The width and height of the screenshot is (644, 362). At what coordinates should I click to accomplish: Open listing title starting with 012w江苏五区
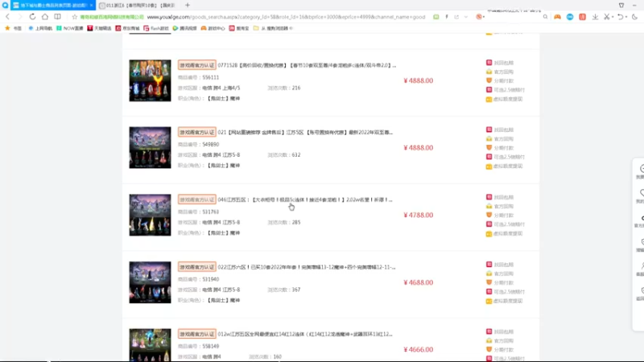(305, 334)
